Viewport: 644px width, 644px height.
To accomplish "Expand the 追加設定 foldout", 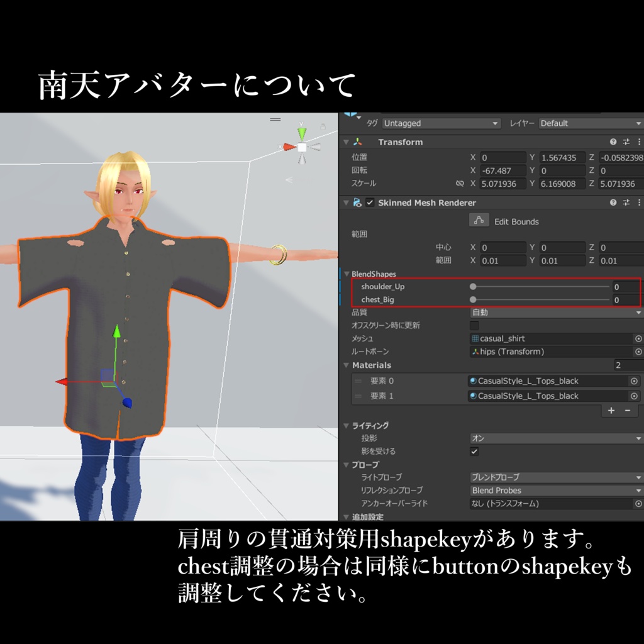I will point(347,517).
